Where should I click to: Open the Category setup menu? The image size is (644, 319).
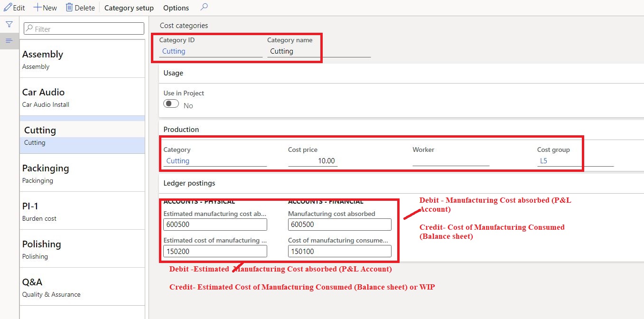(129, 8)
